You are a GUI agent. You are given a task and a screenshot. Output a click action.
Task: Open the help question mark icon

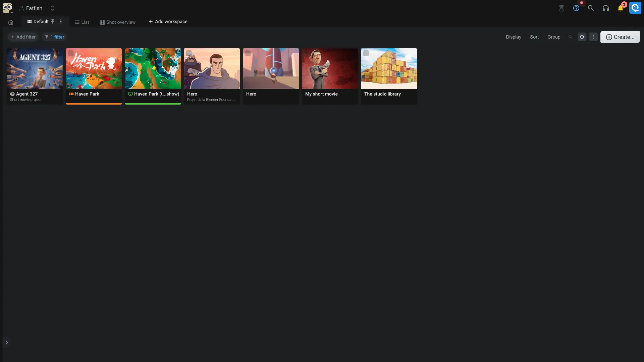(x=576, y=8)
